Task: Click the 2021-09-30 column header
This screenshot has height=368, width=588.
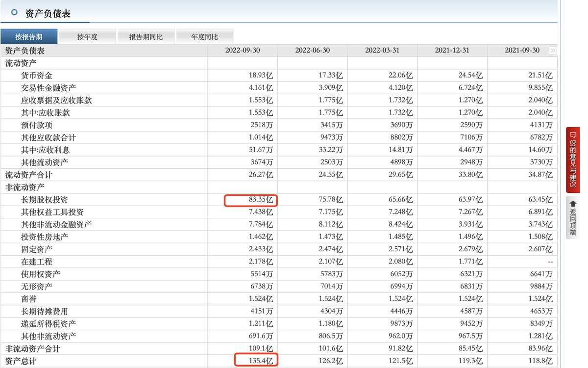Action: [522, 51]
